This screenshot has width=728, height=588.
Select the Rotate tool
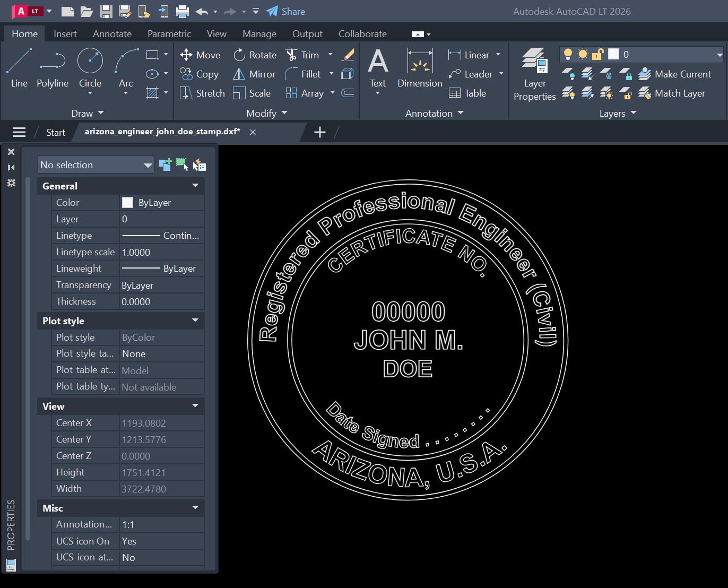(x=255, y=55)
